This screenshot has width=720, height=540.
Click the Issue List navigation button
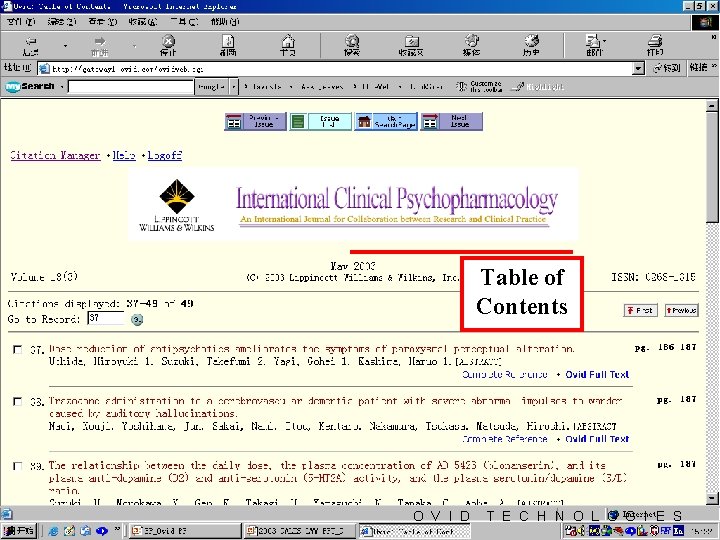click(x=321, y=122)
